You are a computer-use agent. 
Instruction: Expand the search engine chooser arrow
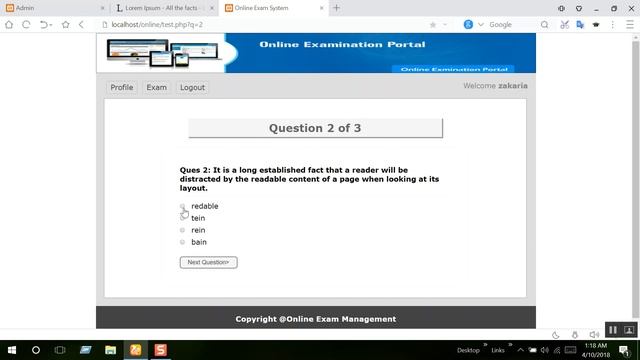[481, 24]
